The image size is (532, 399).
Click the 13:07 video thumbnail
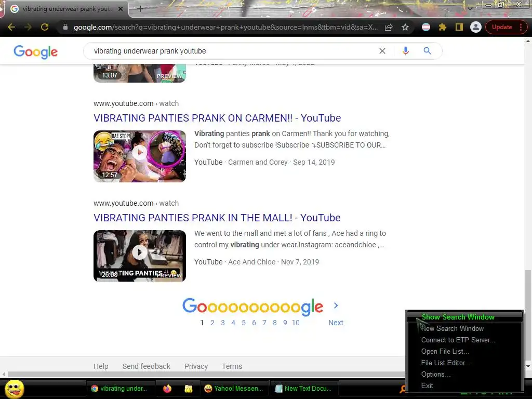coord(140,73)
